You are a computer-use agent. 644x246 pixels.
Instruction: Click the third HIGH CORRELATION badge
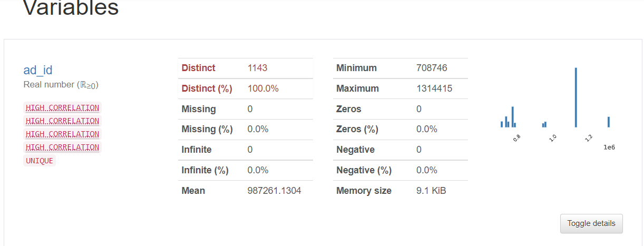pyautogui.click(x=62, y=134)
